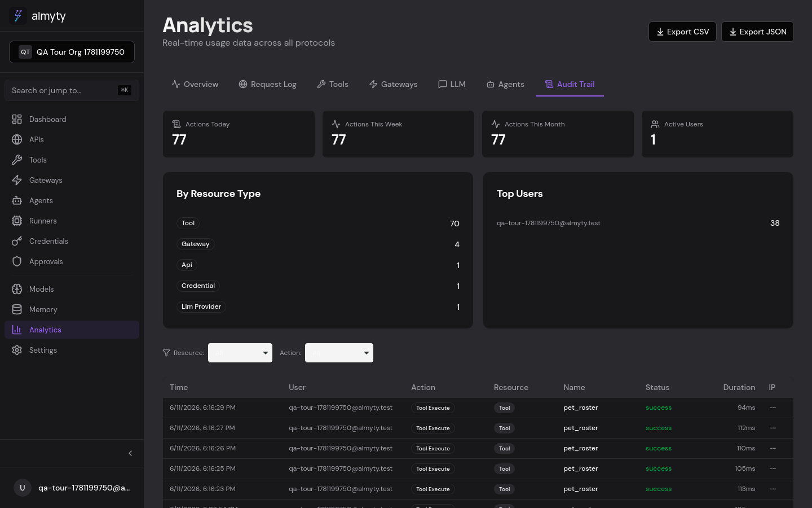The height and width of the screenshot is (508, 812).
Task: Open QA Tour Org organization switcher
Action: pos(72,52)
